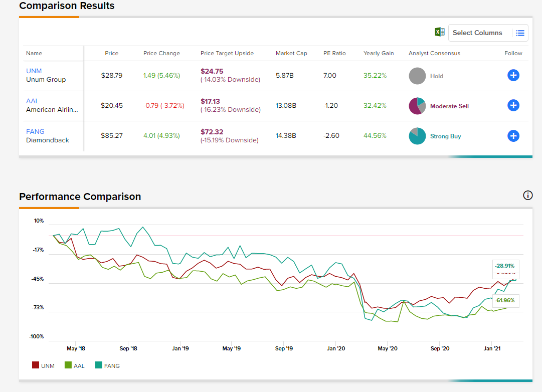Toggle the AAL series in the legend
542x392 pixels.
pos(74,365)
